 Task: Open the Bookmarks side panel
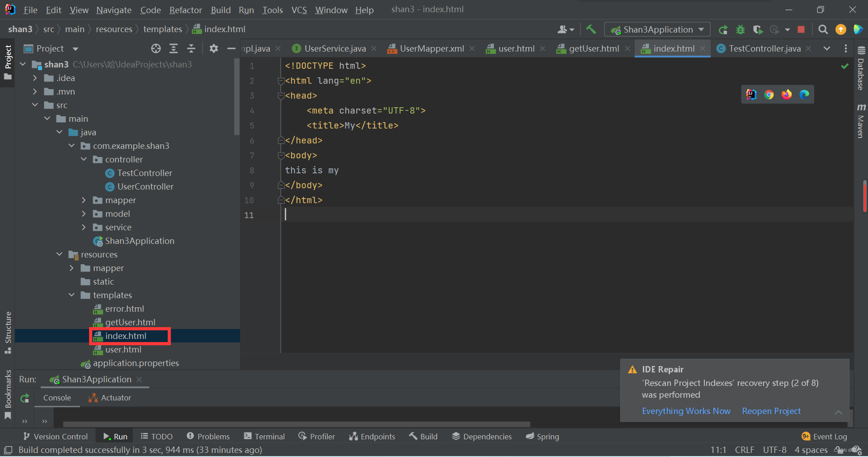pyautogui.click(x=8, y=395)
